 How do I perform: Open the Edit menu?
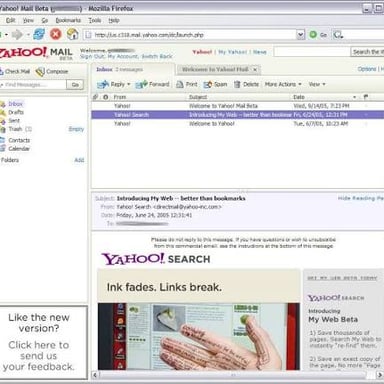10,20
